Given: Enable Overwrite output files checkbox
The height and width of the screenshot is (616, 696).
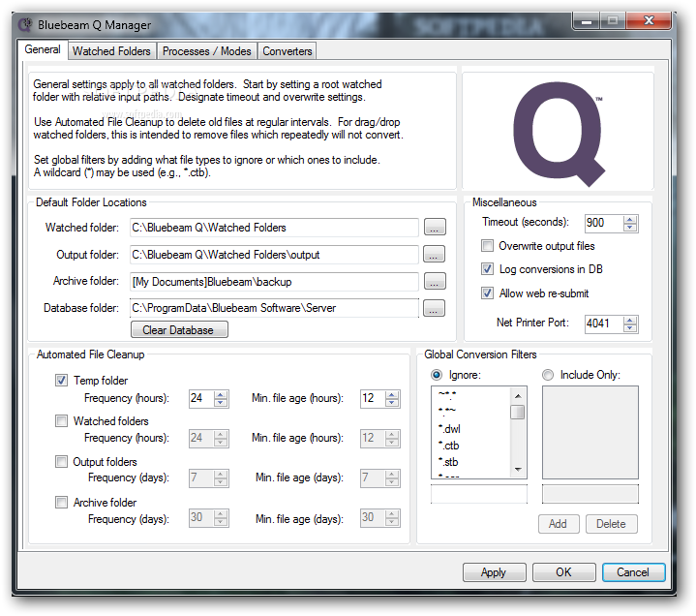Looking at the screenshot, I should click(487, 245).
